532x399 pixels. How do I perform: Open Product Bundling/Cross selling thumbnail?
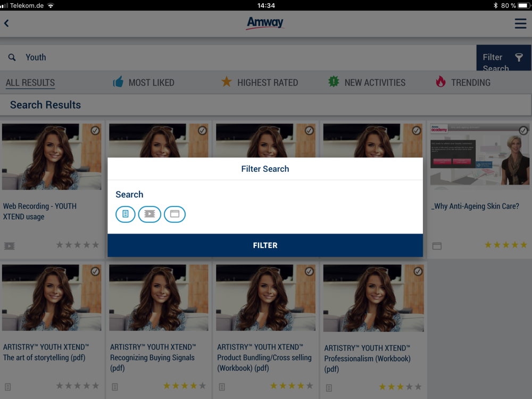coord(265,297)
